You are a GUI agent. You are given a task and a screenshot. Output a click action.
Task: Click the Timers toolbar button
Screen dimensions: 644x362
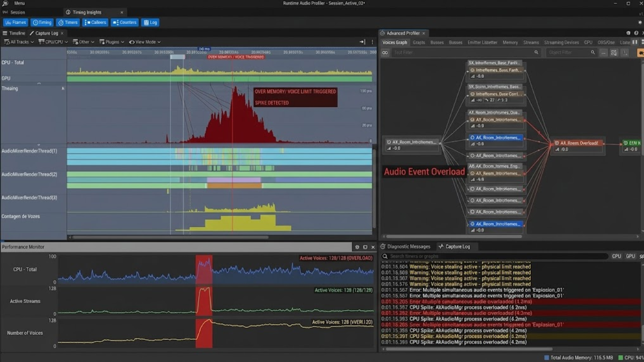click(x=68, y=22)
